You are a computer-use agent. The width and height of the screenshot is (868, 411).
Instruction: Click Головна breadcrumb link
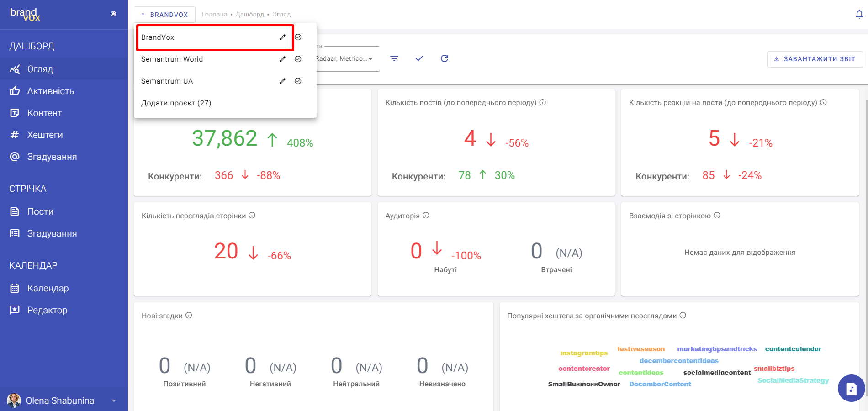215,15
